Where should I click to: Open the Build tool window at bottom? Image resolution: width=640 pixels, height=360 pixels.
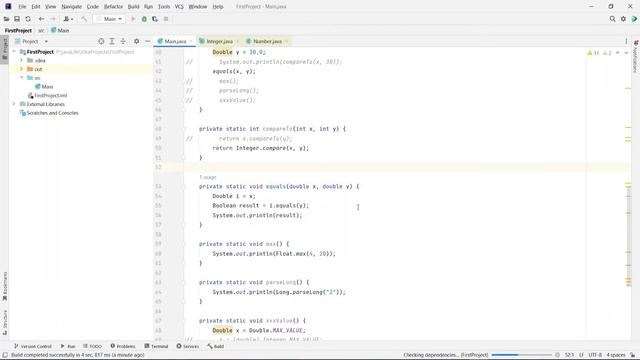point(216,346)
